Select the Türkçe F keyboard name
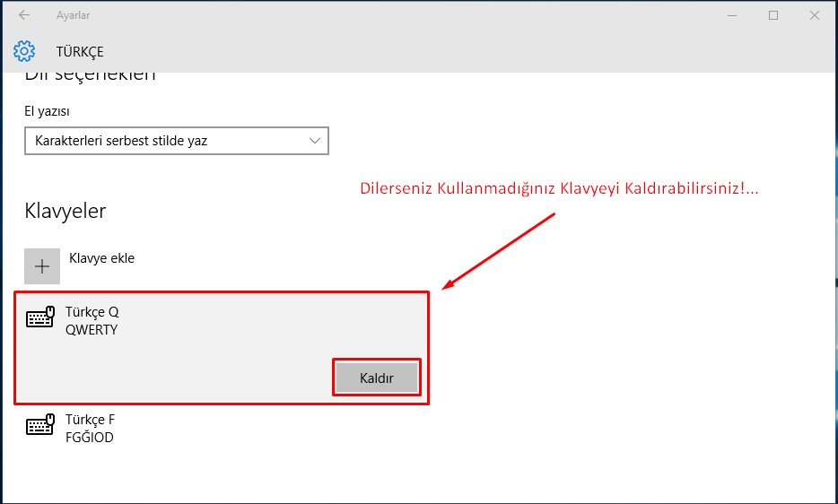Viewport: 838px width, 504px height. (x=90, y=420)
